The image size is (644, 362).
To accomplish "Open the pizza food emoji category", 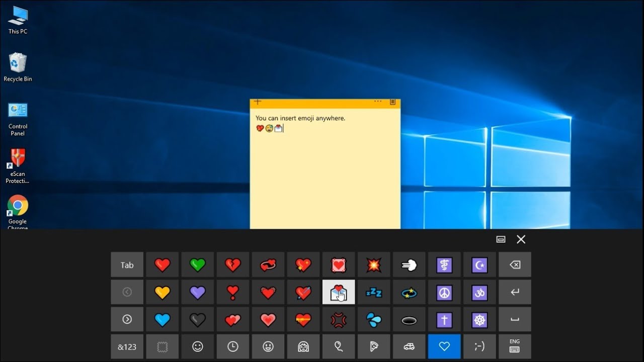I will pos(373,346).
